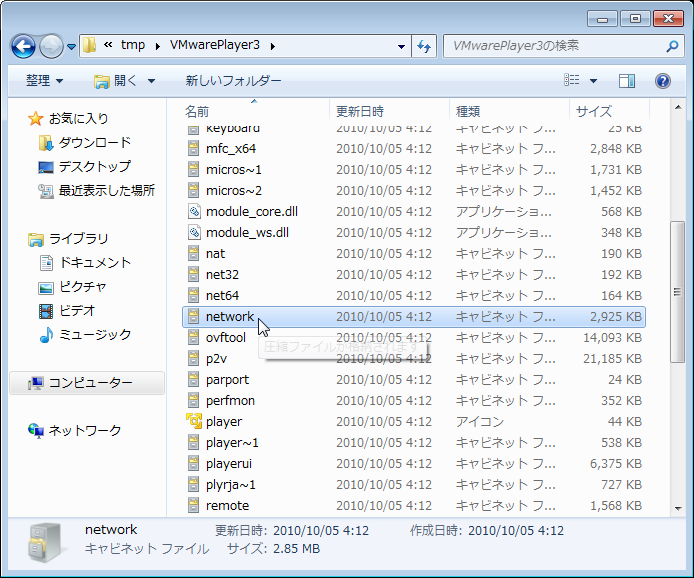The width and height of the screenshot is (694, 578).
Task: Select the plyrja~1 file name
Action: 231,485
